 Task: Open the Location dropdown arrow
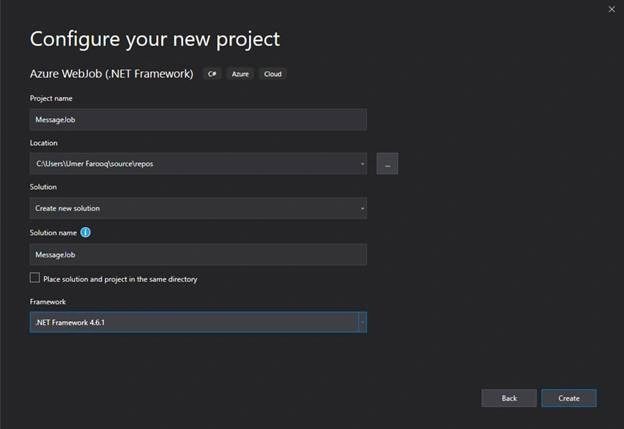coord(362,164)
